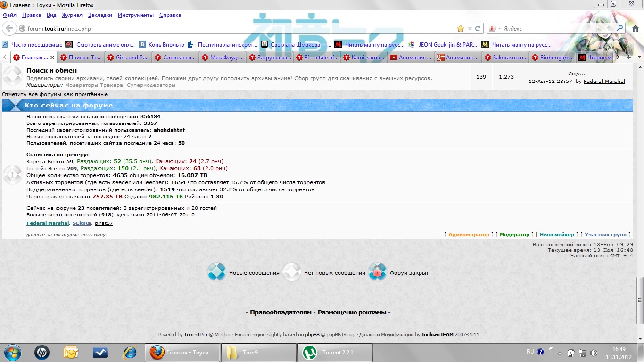Open the 'Закладки' menu

(100, 15)
